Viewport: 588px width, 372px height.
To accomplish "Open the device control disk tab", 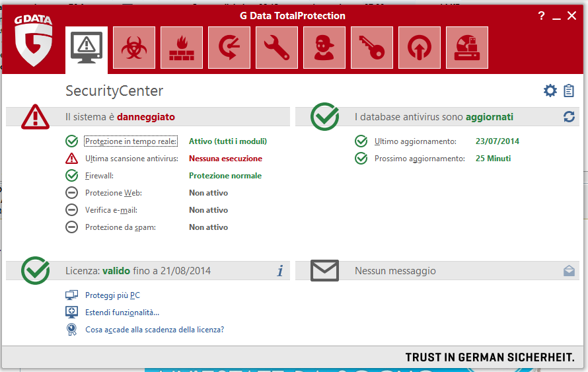I will [467, 48].
